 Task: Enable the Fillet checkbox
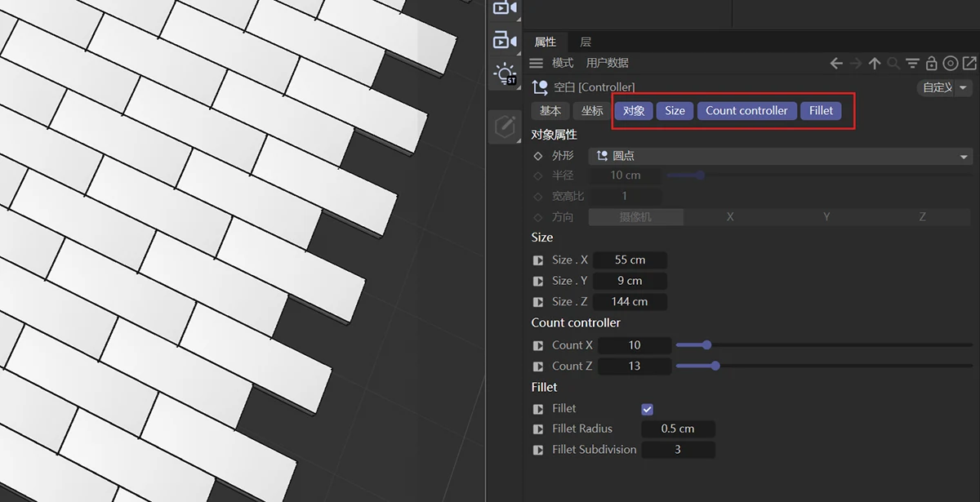click(647, 409)
